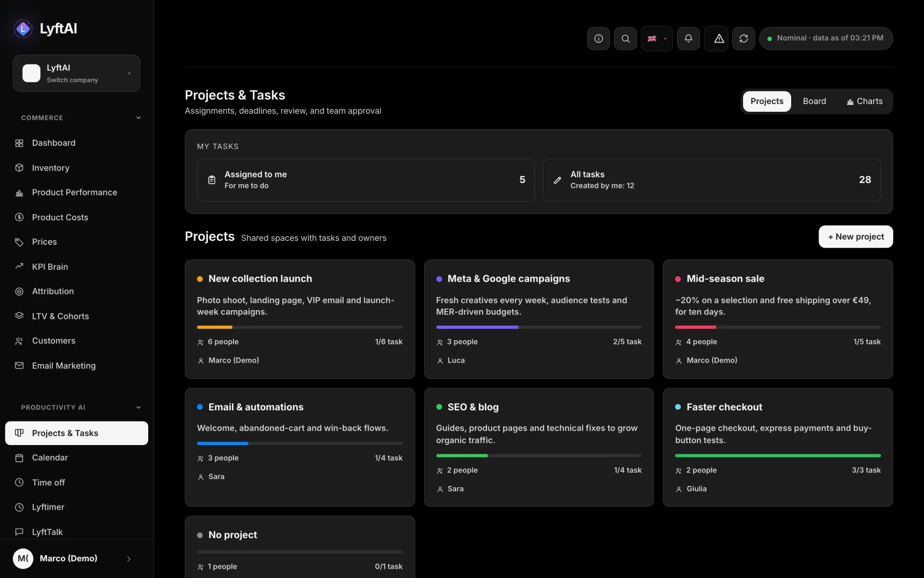Click the info icon in top toolbar

[x=598, y=39]
